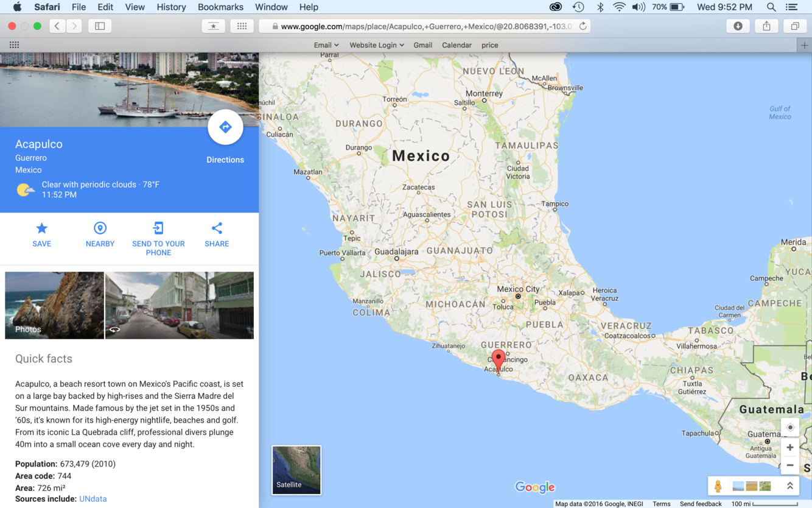Expand the imagery strip chevron
Image resolution: width=812 pixels, height=508 pixels.
[789, 486]
